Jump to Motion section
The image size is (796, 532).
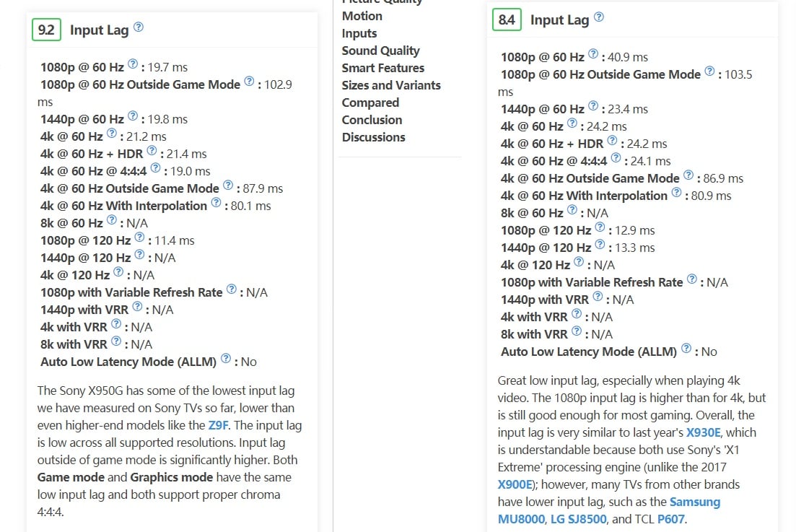point(362,16)
